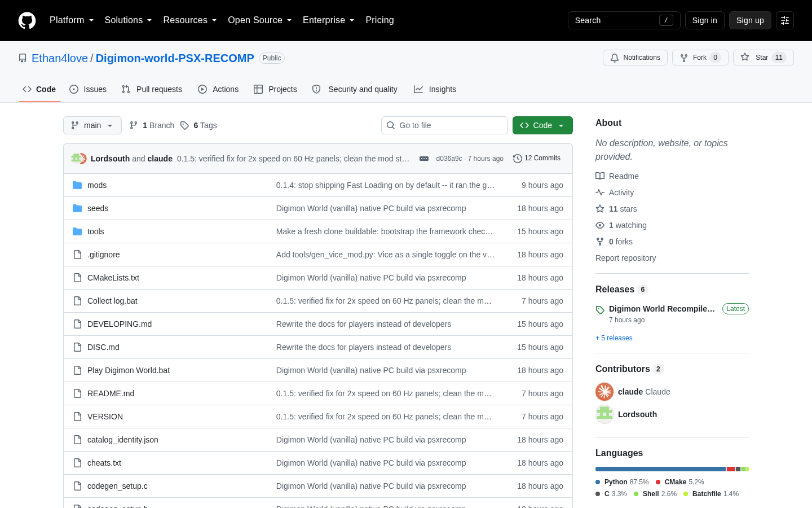Open the Notifications button
This screenshot has width=812, height=508.
pyautogui.click(x=635, y=58)
